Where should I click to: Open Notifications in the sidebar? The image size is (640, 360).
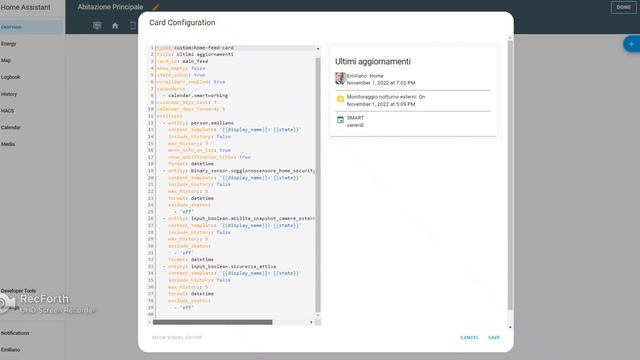tap(32, 333)
